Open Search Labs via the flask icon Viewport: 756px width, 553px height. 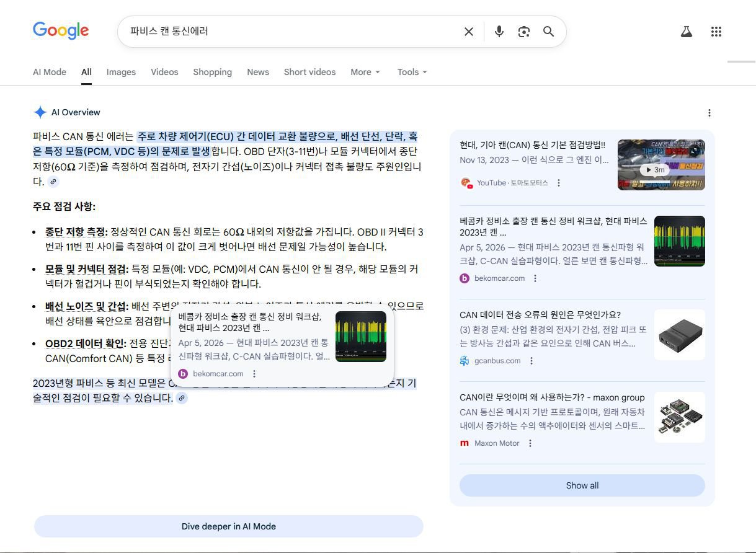(686, 31)
